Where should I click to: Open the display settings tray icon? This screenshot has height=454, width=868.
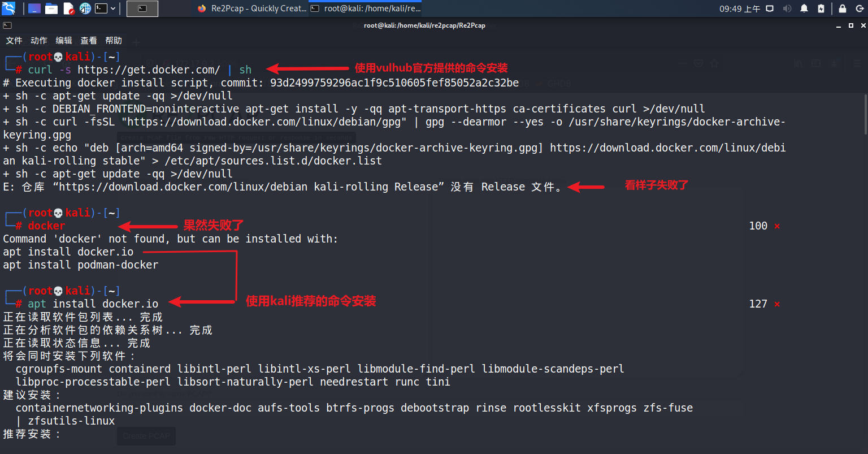pos(770,8)
